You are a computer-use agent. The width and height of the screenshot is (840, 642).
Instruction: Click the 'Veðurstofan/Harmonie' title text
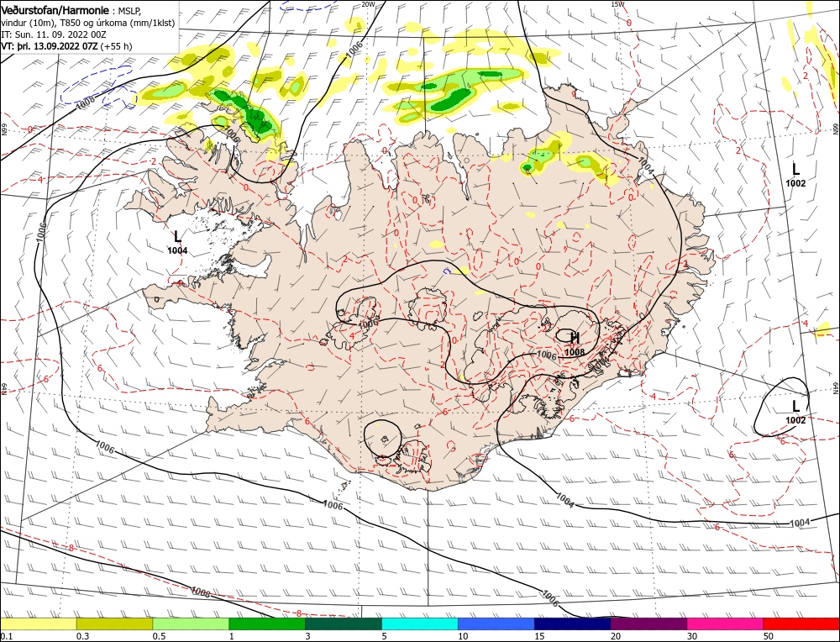(56, 10)
